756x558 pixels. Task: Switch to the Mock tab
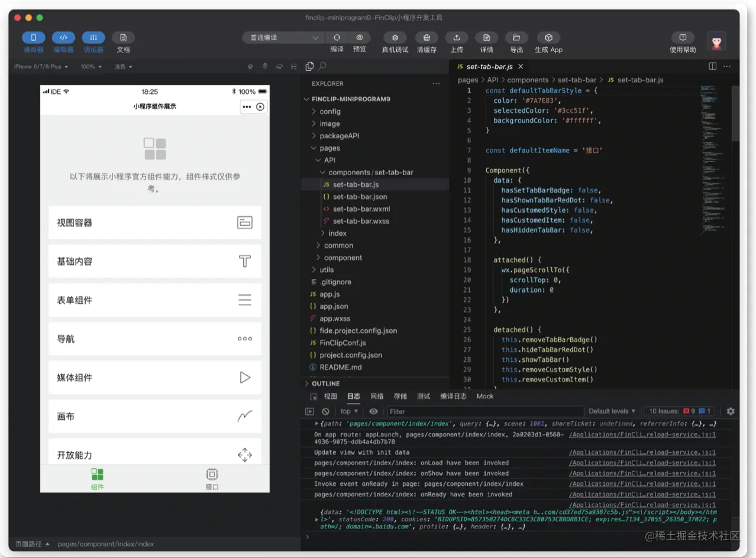tap(485, 396)
